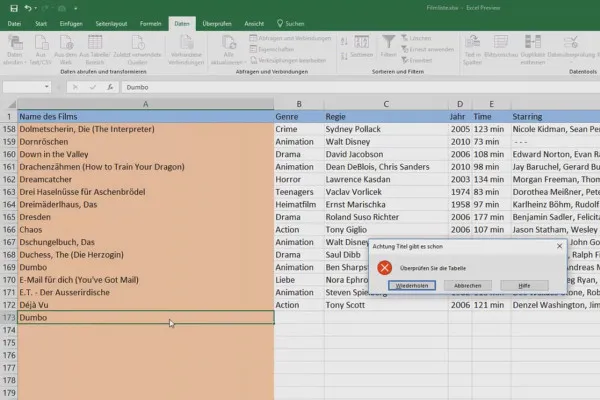Import data Aus Text/CSV
Image resolution: width=600 pixels, height=400 pixels.
point(40,50)
